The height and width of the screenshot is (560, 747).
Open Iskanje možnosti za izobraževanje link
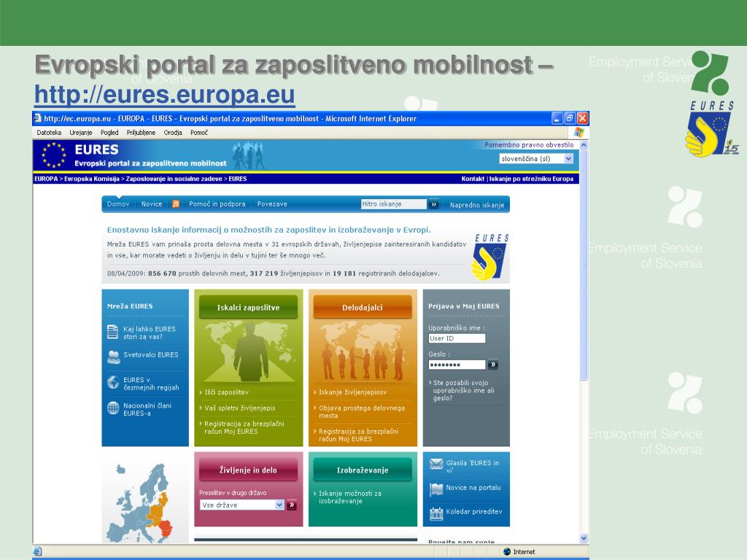[x=350, y=497]
